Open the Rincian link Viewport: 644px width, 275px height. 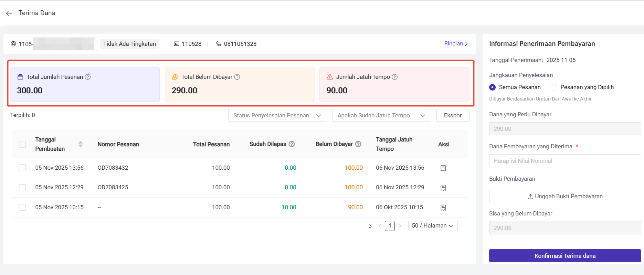click(x=456, y=44)
